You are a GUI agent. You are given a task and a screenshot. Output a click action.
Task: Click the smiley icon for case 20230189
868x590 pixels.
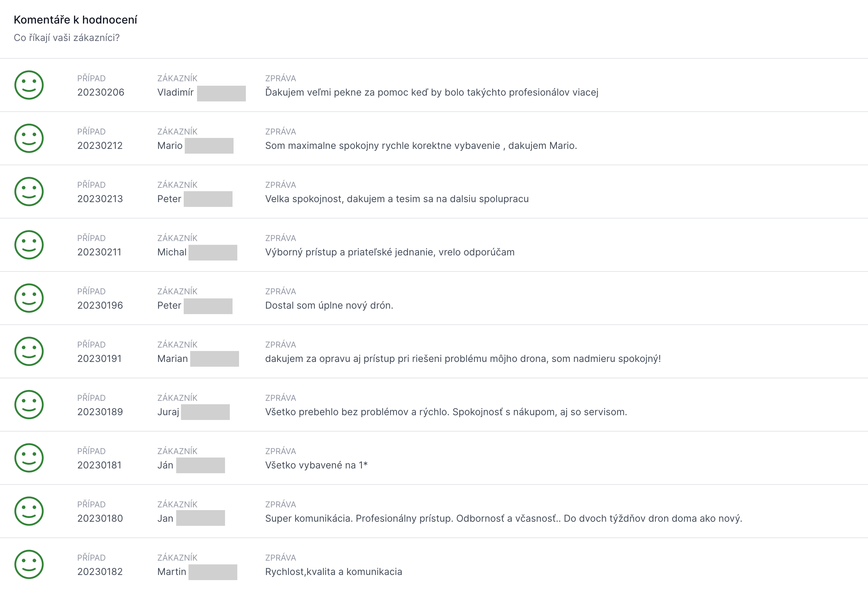(29, 405)
